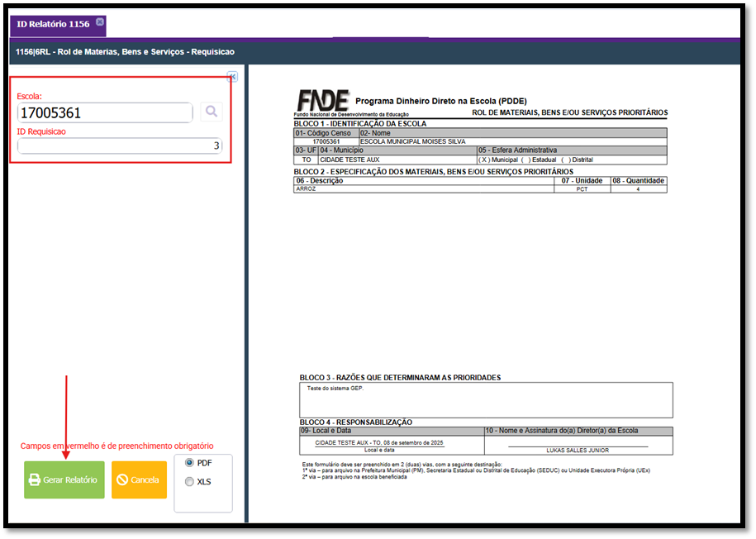Focus the Escola input field

(104, 112)
